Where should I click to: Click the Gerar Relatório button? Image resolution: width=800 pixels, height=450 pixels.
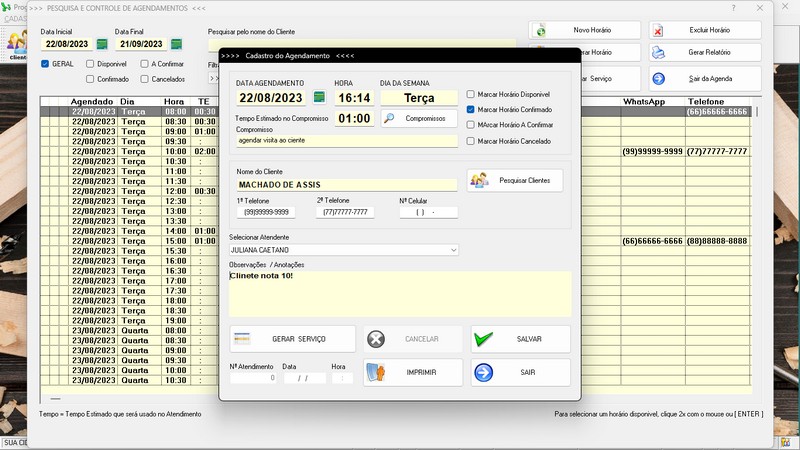tap(705, 53)
